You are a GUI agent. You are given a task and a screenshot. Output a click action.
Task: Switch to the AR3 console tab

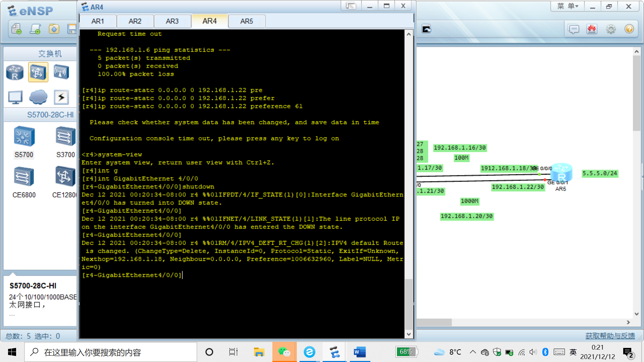click(172, 21)
